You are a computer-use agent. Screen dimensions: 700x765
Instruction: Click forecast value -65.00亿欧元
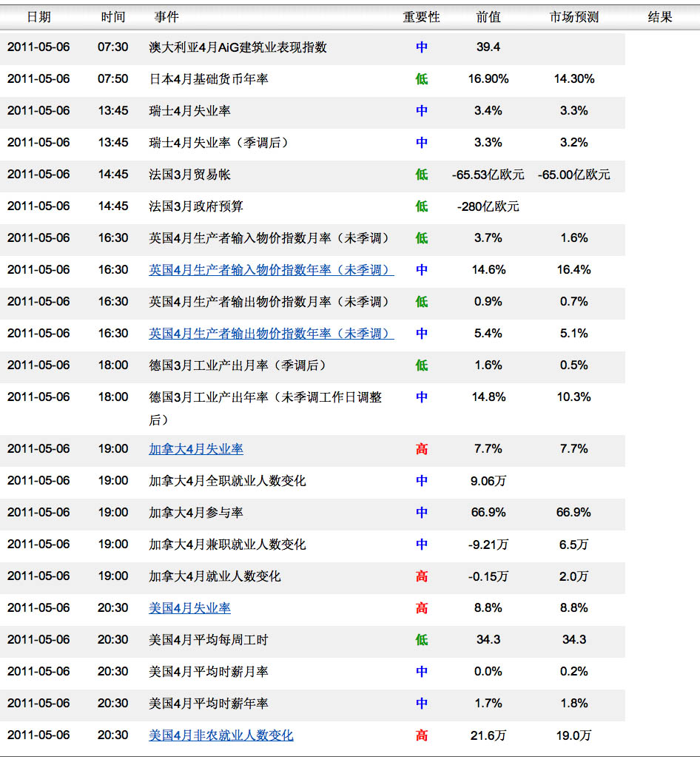tap(574, 175)
